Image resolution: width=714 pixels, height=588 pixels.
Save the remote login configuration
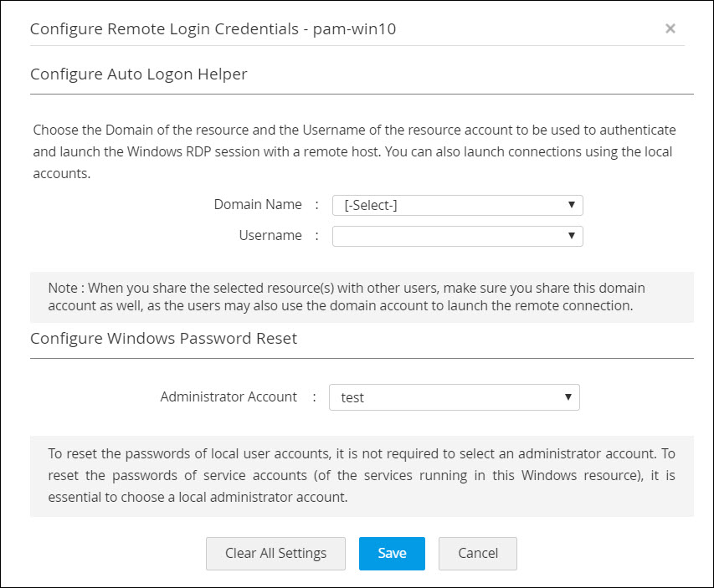pyautogui.click(x=392, y=553)
